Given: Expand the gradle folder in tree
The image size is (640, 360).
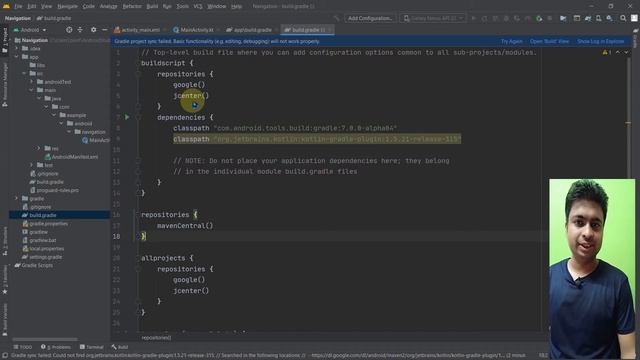Looking at the screenshot, I should click(x=17, y=198).
